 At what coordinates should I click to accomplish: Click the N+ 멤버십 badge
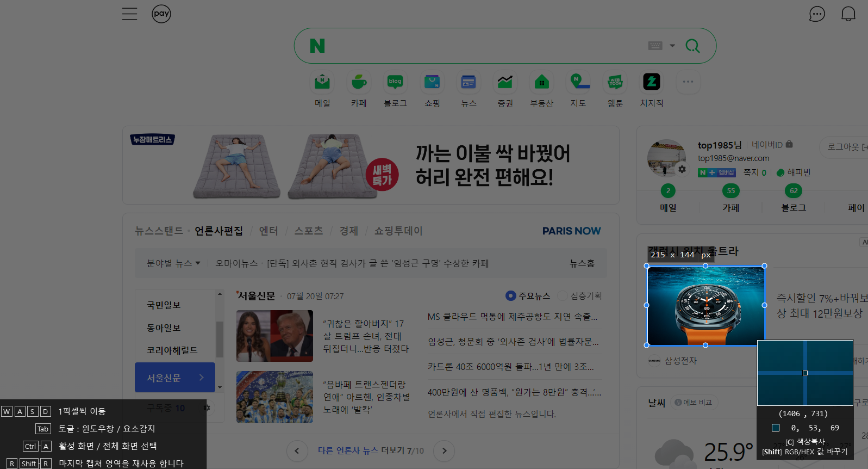(717, 172)
